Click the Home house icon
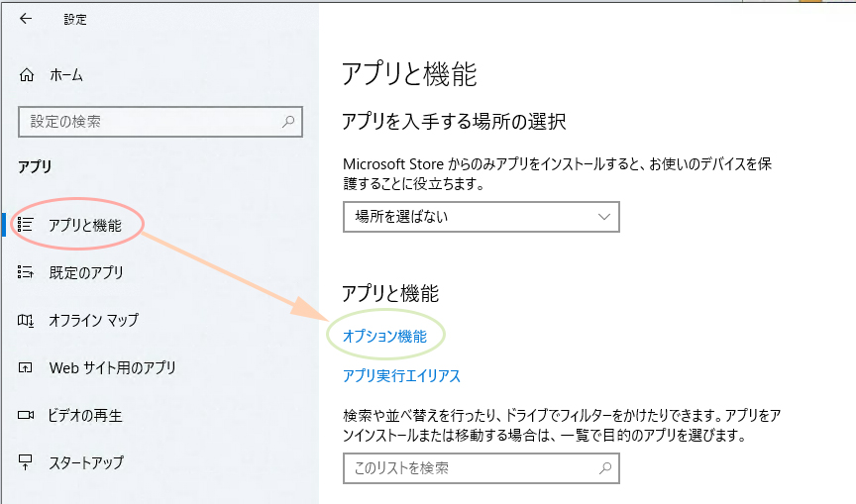 tap(27, 74)
